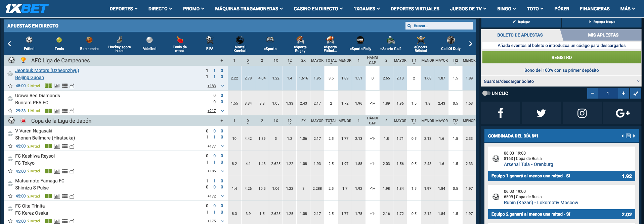
Task: Expand more markets for Jeonbuk Motors match
Action: click(x=222, y=86)
